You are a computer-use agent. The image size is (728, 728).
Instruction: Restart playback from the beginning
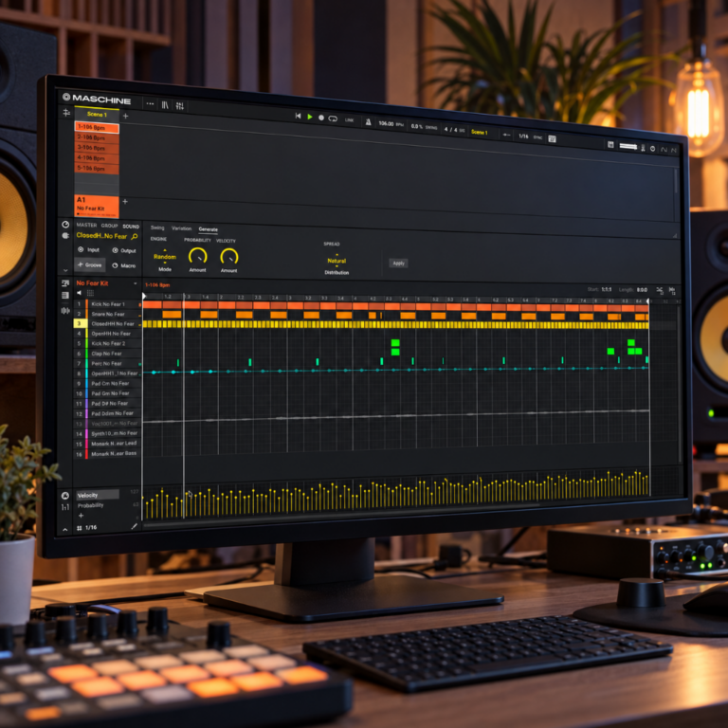click(298, 116)
